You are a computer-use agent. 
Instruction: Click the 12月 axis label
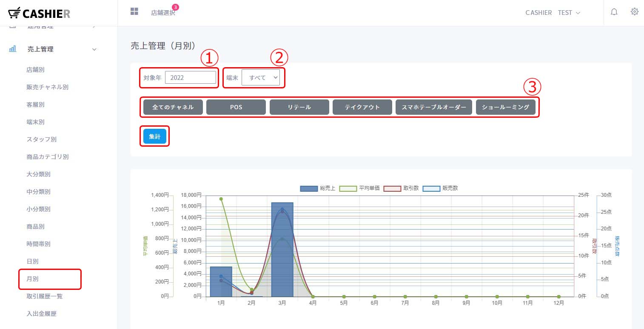coord(559,303)
